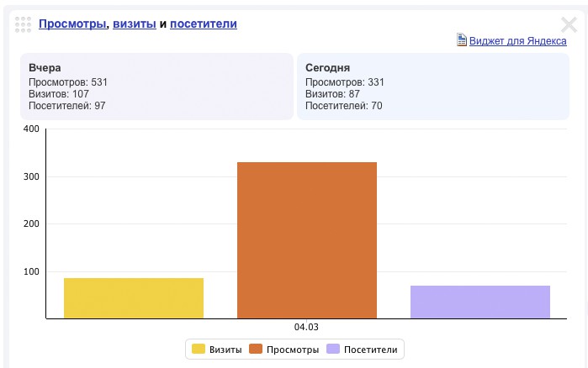Toggle the Посетители series legend label
The height and width of the screenshot is (368, 588).
point(371,350)
